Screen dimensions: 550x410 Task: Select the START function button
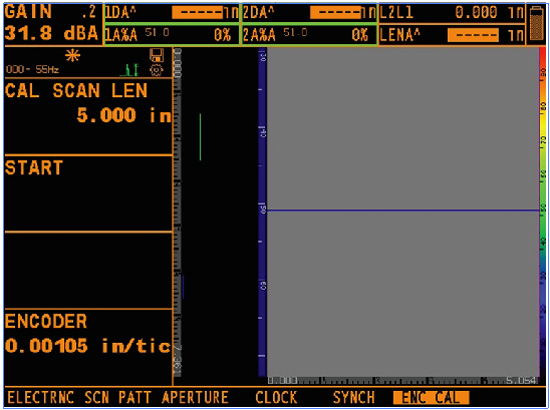click(88, 193)
